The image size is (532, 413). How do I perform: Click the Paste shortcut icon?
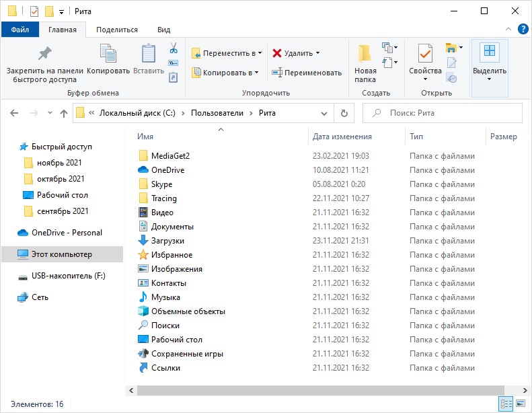(173, 77)
